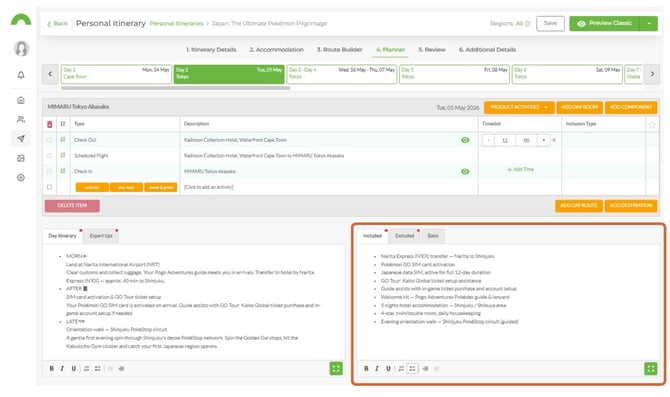Apply underline in Included editor
Image resolution: width=670 pixels, height=397 pixels.
tap(388, 368)
